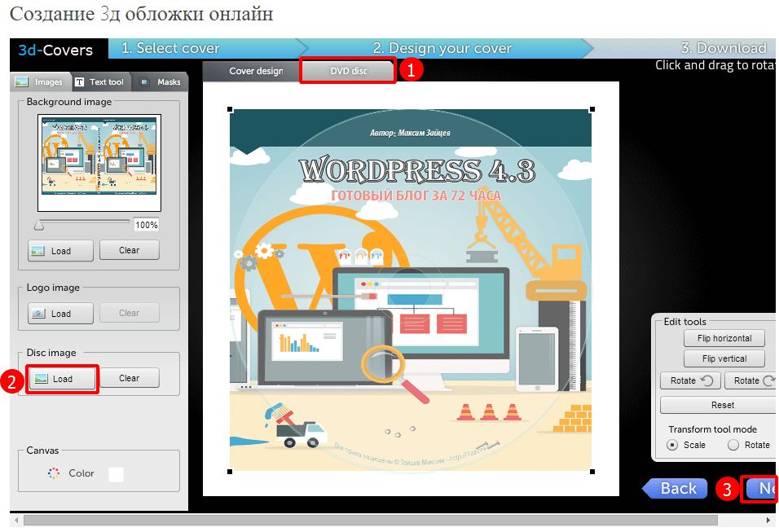Select Scale transform tool mode
This screenshot has height=532, width=779.
(x=673, y=445)
